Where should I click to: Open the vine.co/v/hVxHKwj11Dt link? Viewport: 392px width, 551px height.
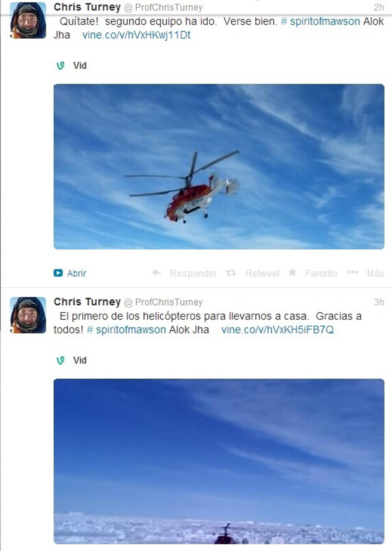(136, 35)
